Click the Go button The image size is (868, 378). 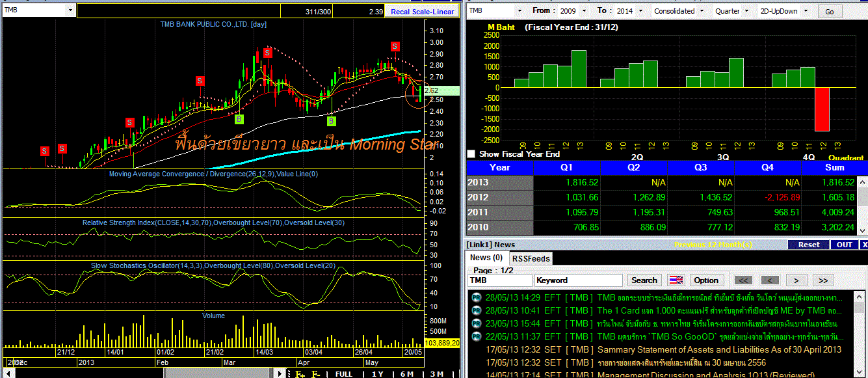click(x=829, y=11)
